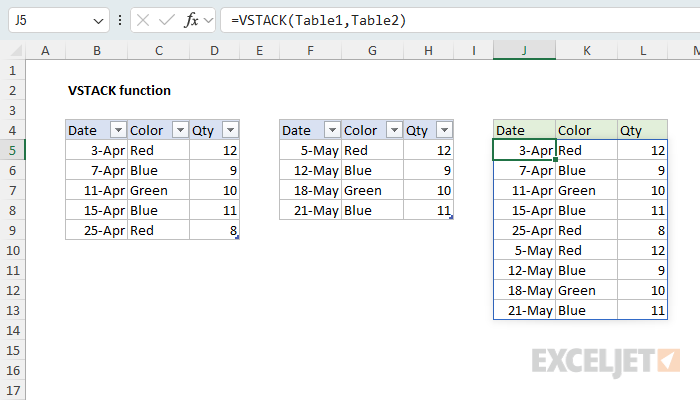Click the 'Color' header cell in column K
Viewport: 700px width, 400px height.
pos(587,130)
